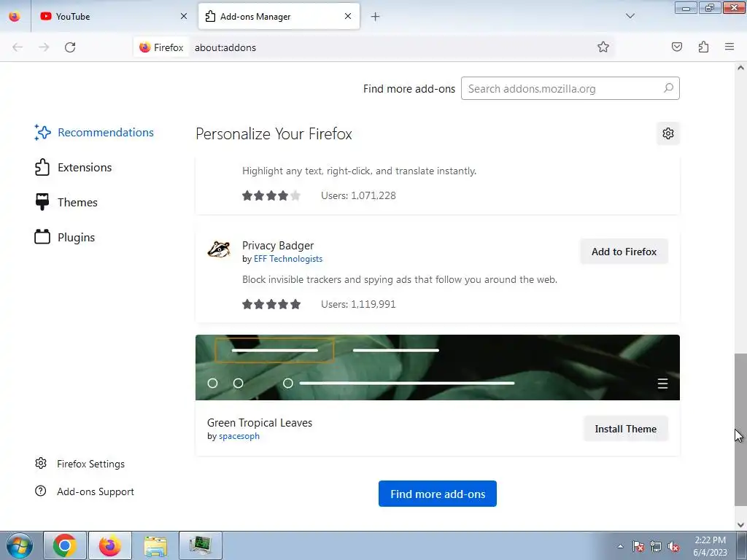Show hidden tray icons arrow

pyautogui.click(x=620, y=546)
